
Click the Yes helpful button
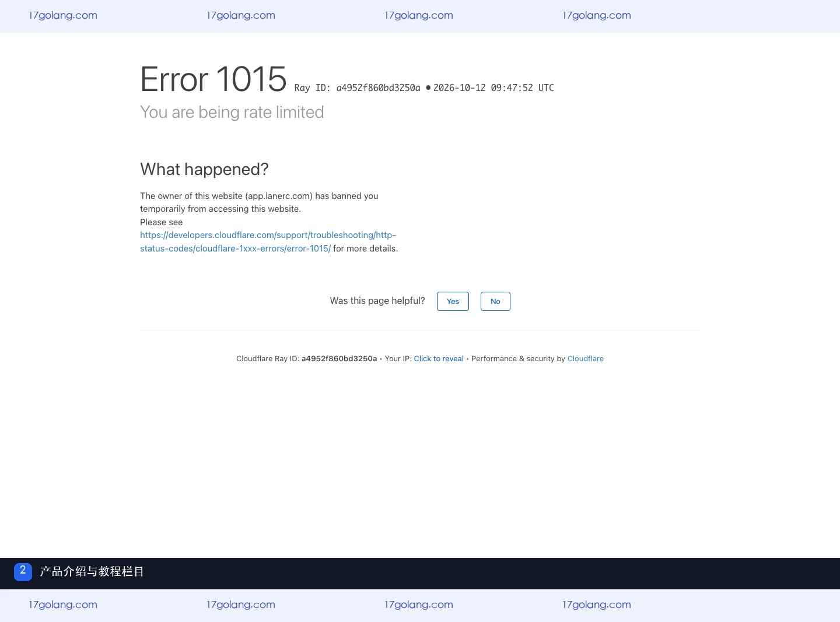(x=453, y=301)
